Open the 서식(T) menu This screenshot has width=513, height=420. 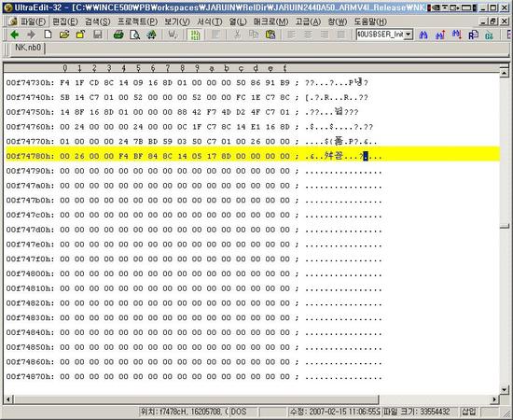(209, 21)
